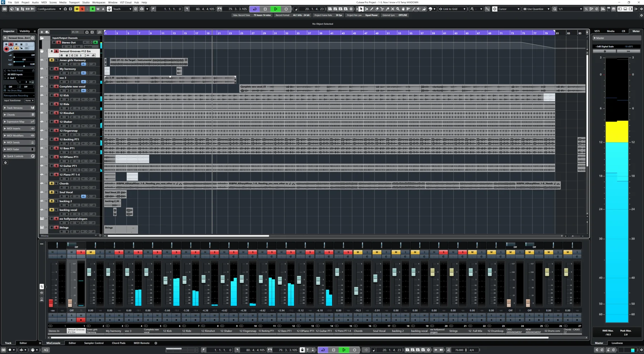Toggle Stereo Out Read automation button
This screenshot has width=644, height=354.
(96, 42)
